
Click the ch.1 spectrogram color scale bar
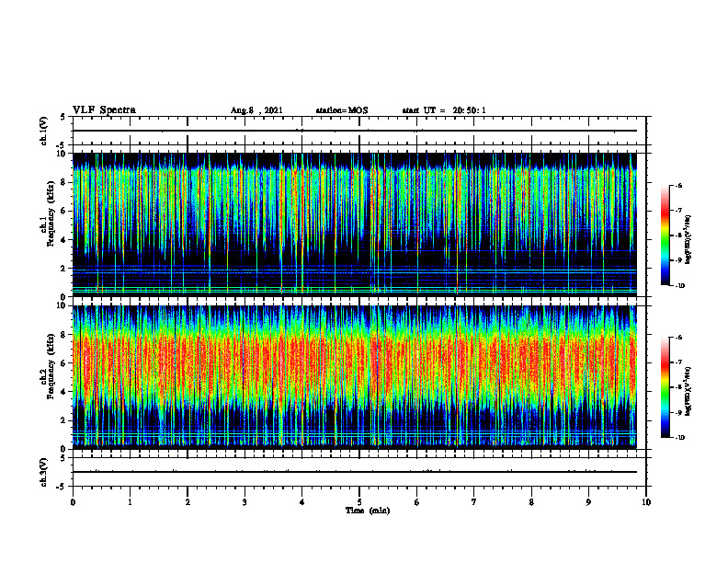(665, 236)
